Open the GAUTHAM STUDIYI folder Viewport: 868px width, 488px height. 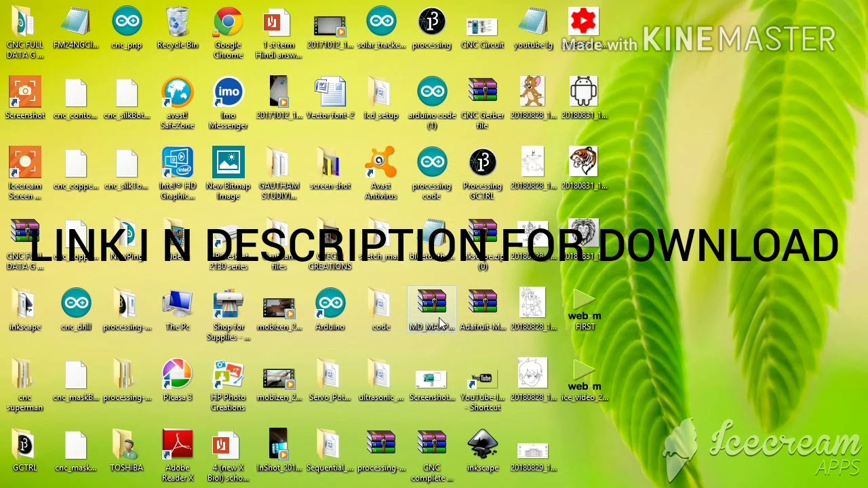click(279, 174)
